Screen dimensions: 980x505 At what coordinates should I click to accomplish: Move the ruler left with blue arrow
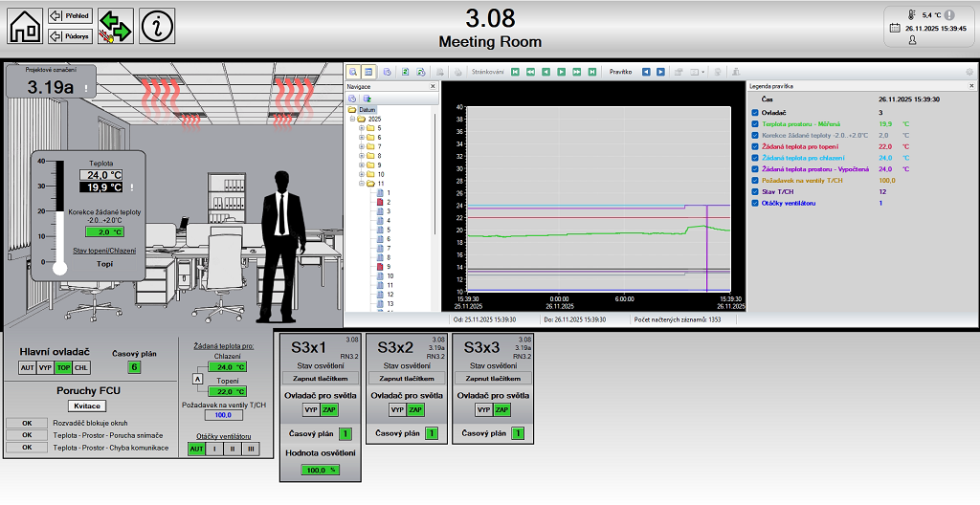pyautogui.click(x=646, y=72)
